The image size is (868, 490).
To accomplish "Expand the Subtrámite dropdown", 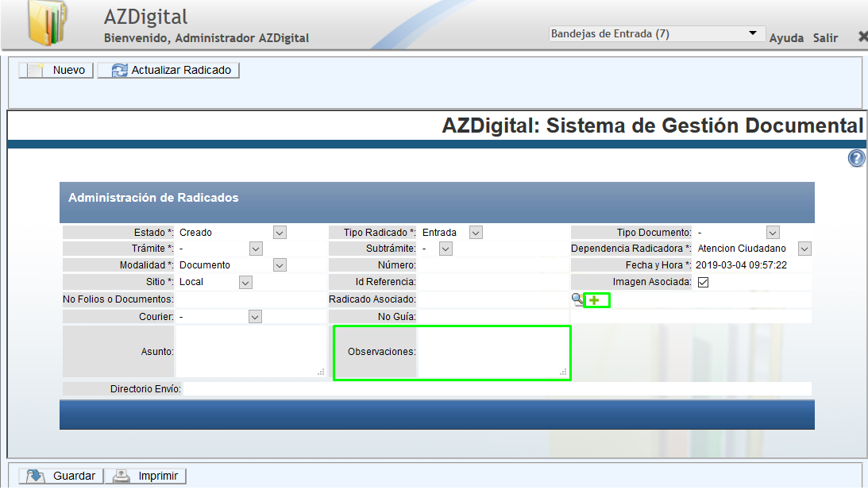I will (x=446, y=249).
